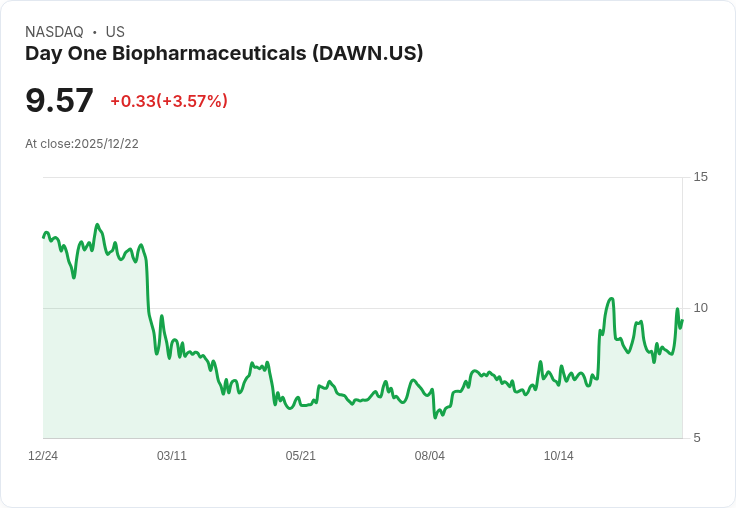The height and width of the screenshot is (508, 736).
Task: Click the 15 price level label
Action: click(x=700, y=177)
